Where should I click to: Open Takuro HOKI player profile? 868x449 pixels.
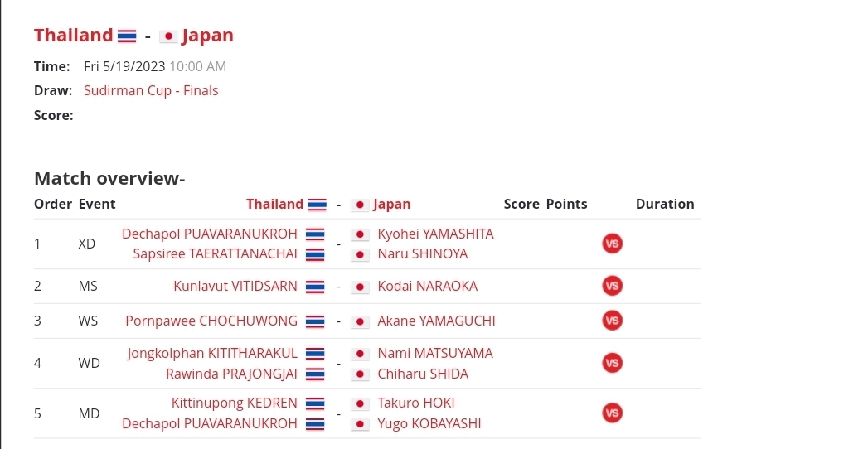(x=415, y=403)
